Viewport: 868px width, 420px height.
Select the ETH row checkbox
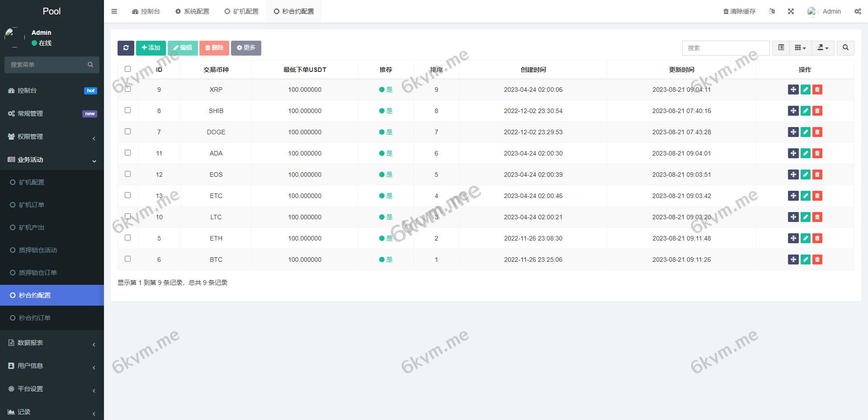coord(127,238)
